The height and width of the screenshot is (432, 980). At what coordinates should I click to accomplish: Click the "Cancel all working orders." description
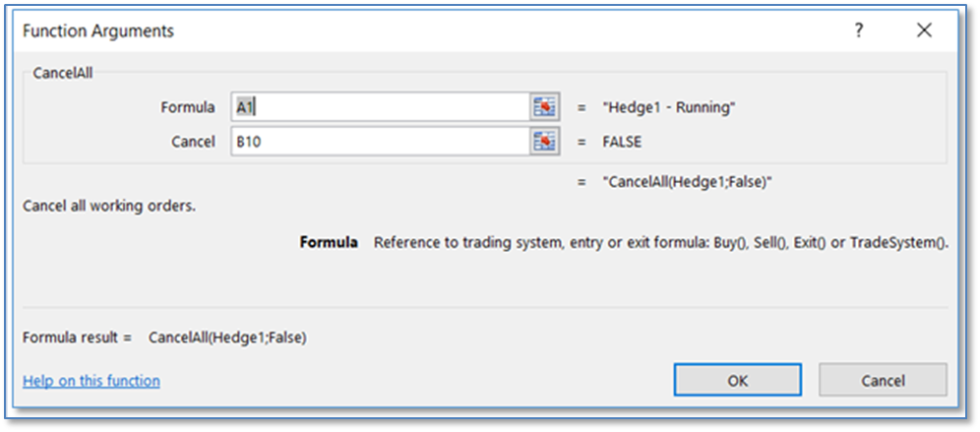pyautogui.click(x=109, y=205)
